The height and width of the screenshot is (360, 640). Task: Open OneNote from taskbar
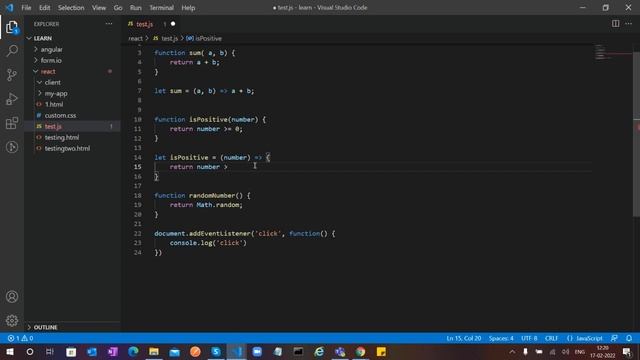pos(113,352)
